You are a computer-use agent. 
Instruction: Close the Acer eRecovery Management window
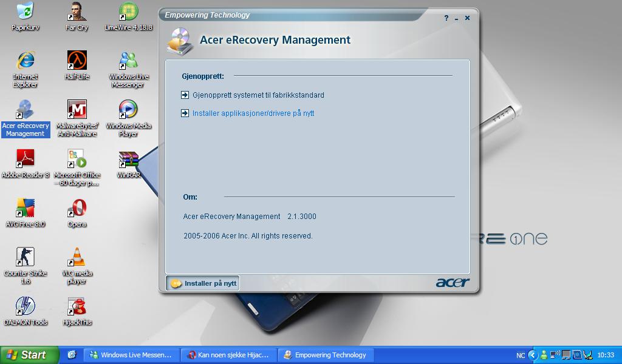467,18
